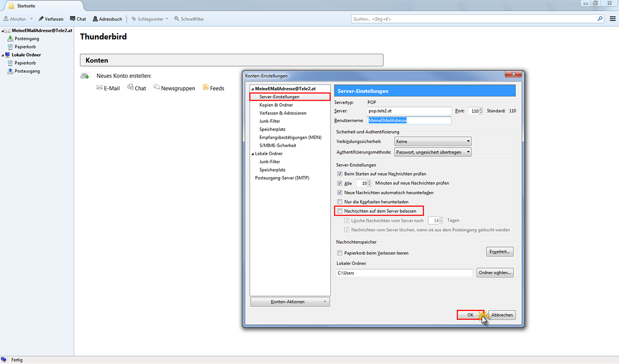Create a Feeds account
Viewport: 619px width, 364px height.
point(214,88)
